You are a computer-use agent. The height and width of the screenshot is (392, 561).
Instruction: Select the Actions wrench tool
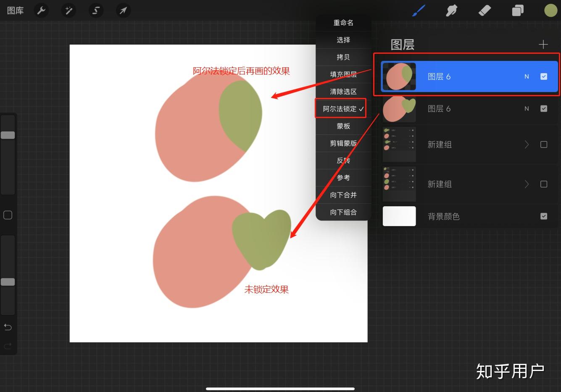coord(41,10)
